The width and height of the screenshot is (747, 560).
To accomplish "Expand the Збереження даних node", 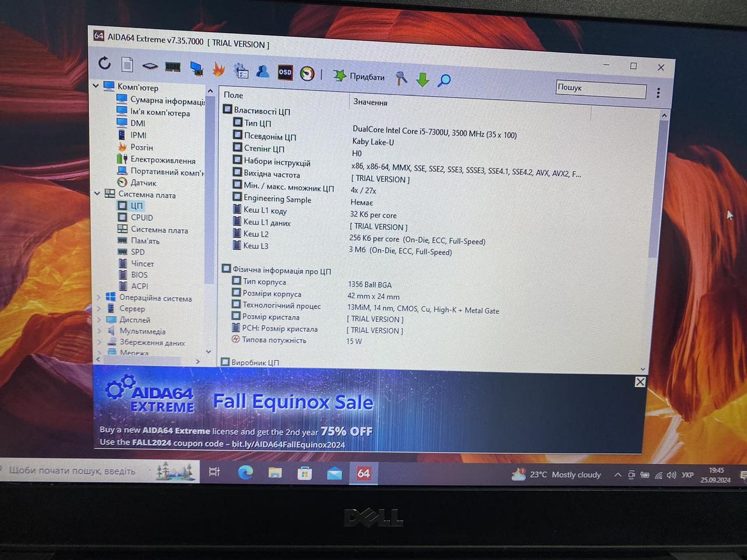I will pyautogui.click(x=98, y=341).
